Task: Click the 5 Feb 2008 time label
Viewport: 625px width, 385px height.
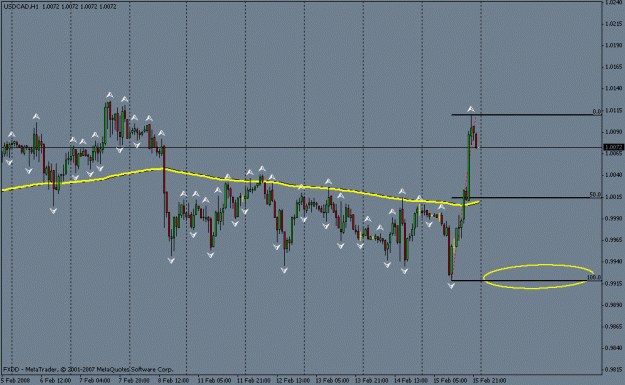Action: (16, 380)
